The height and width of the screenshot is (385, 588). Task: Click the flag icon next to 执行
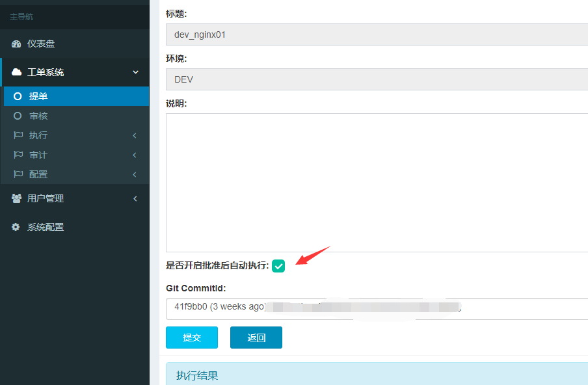pos(18,135)
